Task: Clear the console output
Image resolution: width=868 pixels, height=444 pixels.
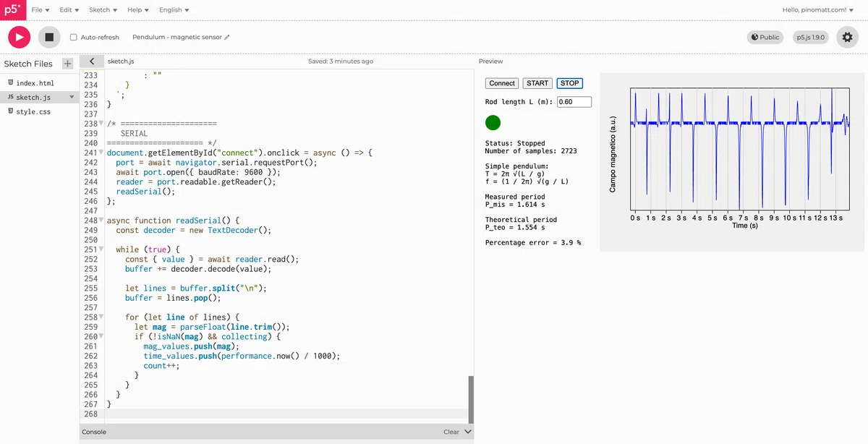Action: pyautogui.click(x=451, y=432)
